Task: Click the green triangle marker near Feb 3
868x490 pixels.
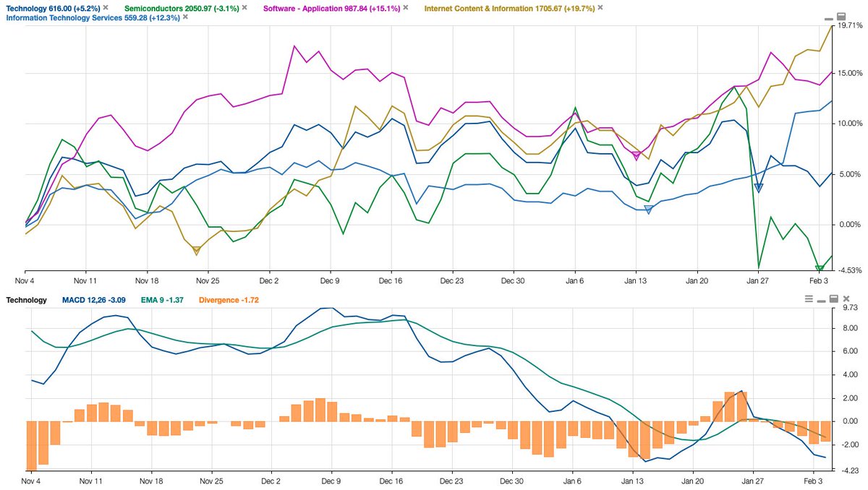Action: point(820,269)
